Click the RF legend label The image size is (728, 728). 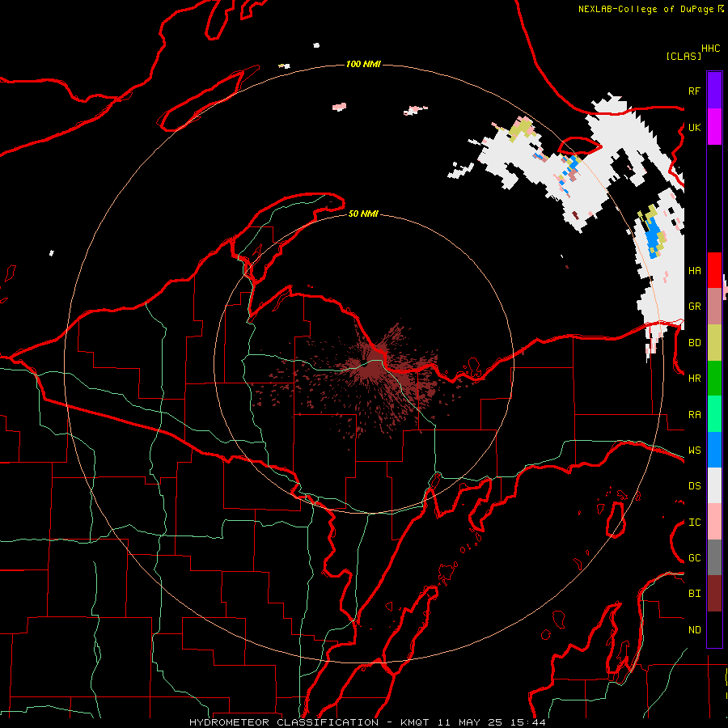click(x=694, y=91)
